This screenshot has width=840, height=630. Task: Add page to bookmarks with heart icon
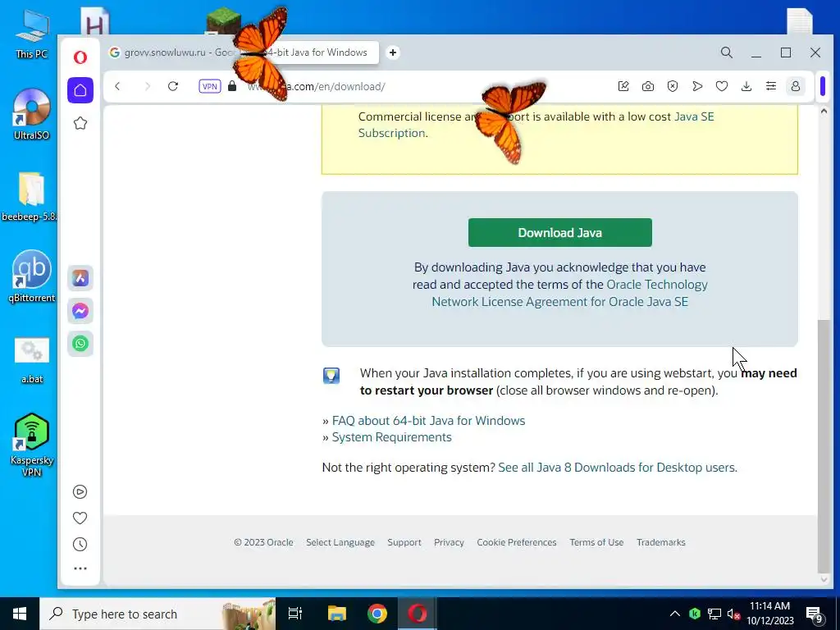(x=722, y=86)
